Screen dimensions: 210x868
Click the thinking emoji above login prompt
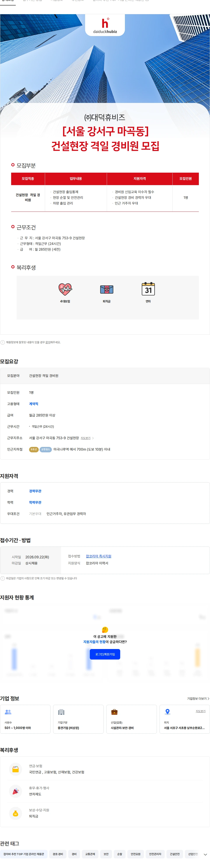(x=105, y=629)
